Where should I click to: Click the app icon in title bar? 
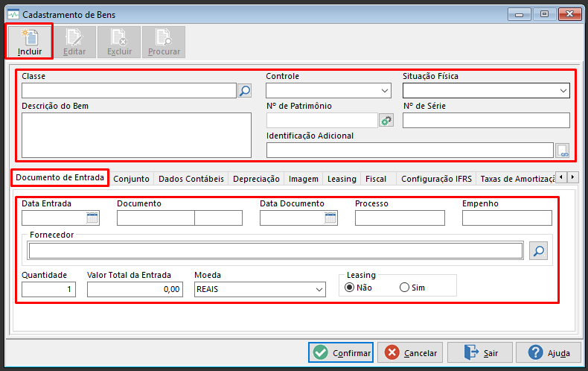click(13, 15)
